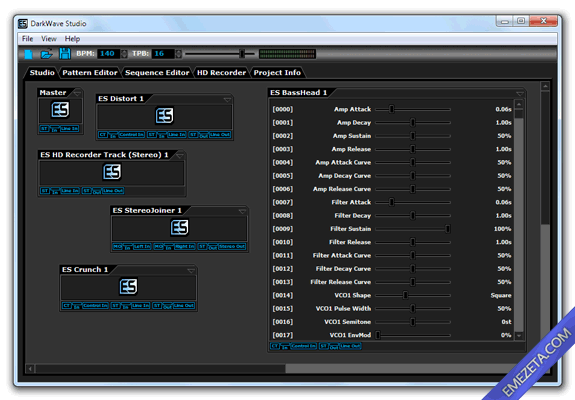Click the Filter Sustain slider
This screenshot has width=575, height=400.
413,229
